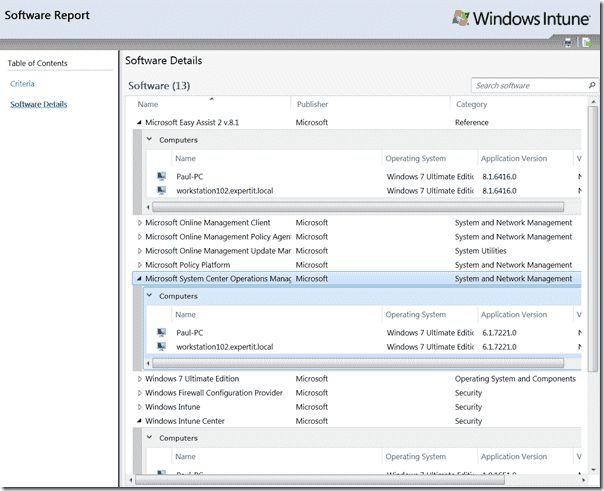
Task: Click workstation102 computer icon under Easy Assist
Action: click(x=161, y=190)
